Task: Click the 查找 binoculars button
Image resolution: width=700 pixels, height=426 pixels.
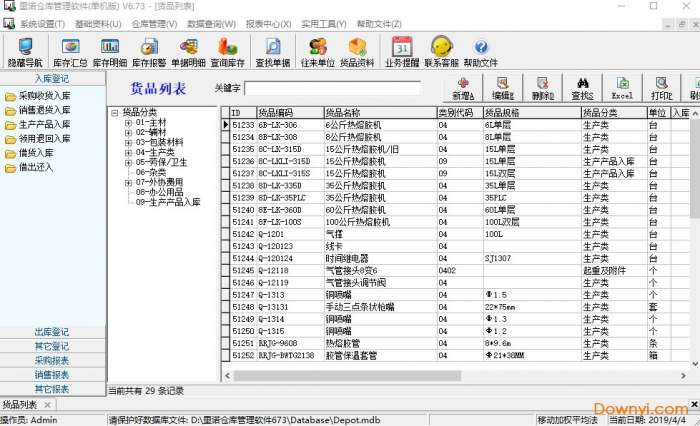Action: coord(583,88)
